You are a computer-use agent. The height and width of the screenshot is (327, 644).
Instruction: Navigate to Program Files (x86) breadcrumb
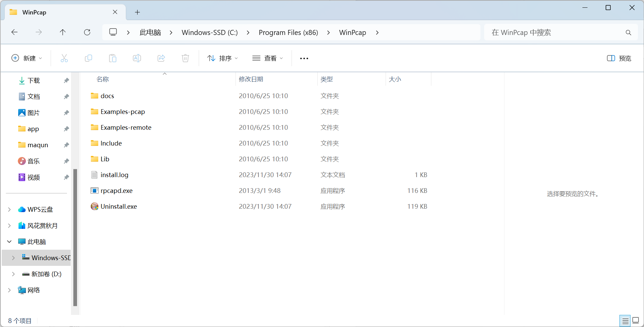click(x=288, y=32)
